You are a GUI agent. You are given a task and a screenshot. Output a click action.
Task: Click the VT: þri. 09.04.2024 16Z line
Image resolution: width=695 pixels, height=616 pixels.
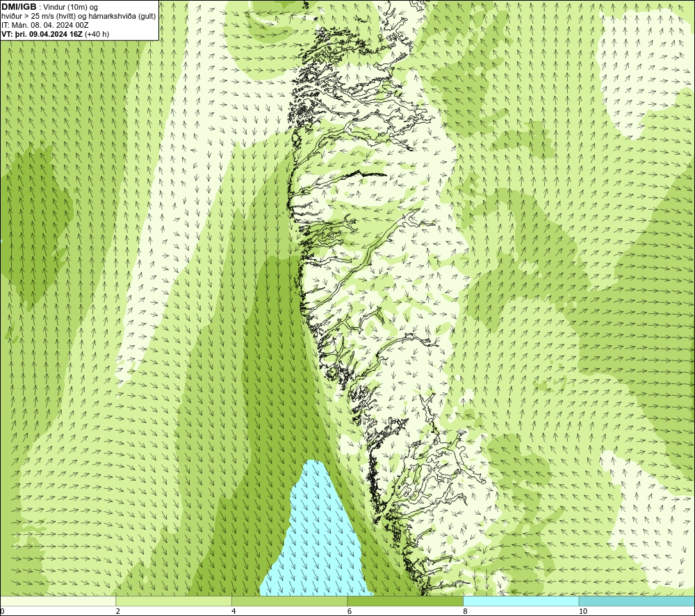55,34
